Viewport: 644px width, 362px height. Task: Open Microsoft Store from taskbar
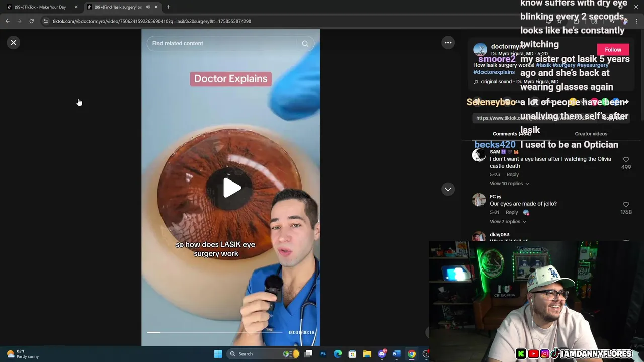coord(352,354)
